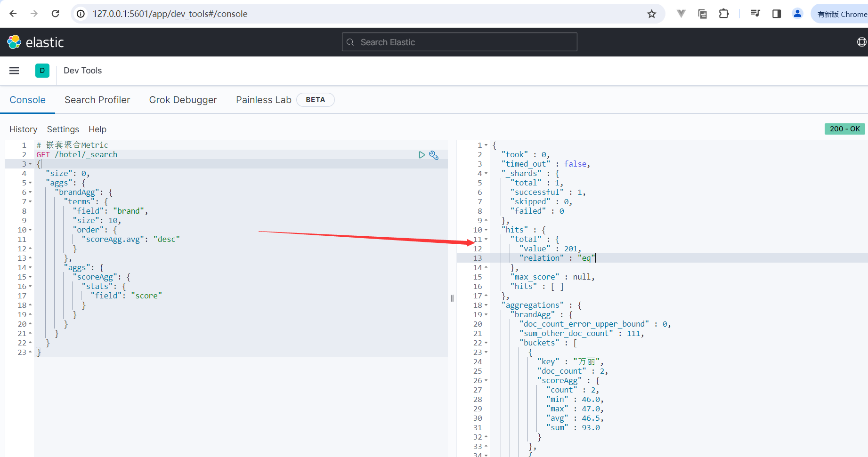Open the Help menu
The height and width of the screenshot is (457, 868).
click(x=97, y=129)
